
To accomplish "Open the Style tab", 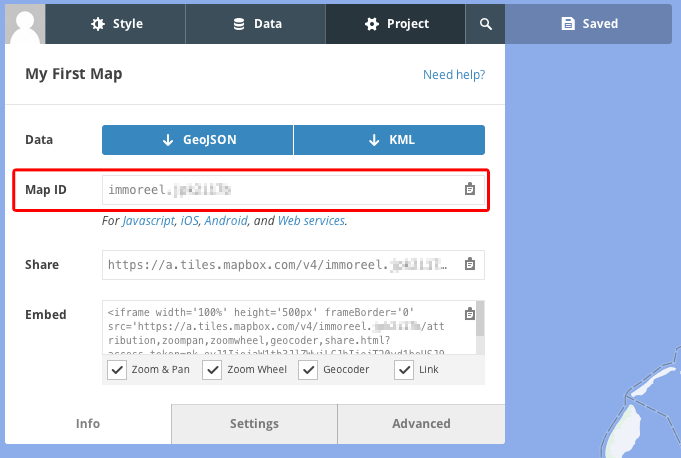I will click(x=116, y=24).
